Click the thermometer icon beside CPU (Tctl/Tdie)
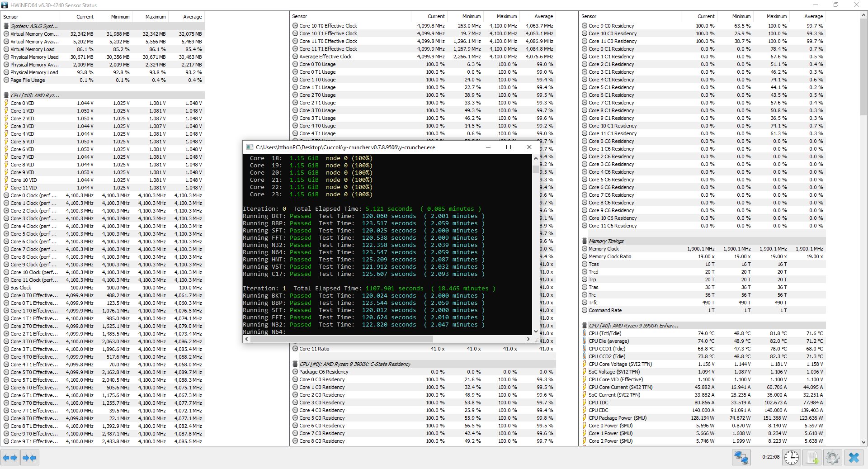The width and height of the screenshot is (868, 469). coord(585,333)
